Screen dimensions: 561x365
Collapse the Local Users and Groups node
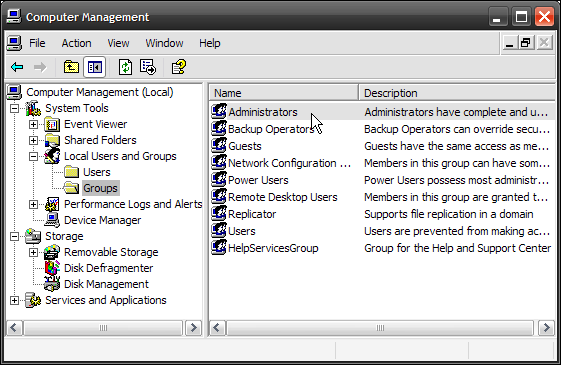point(33,156)
